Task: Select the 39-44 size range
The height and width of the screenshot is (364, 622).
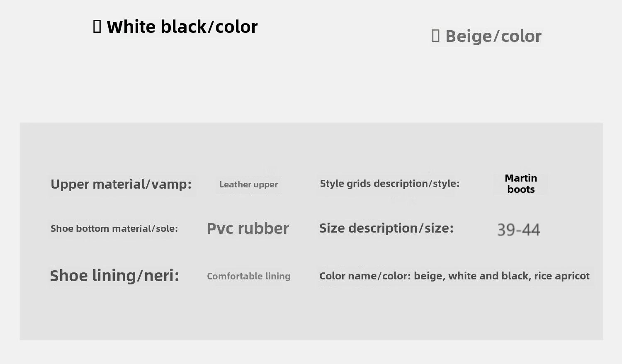Action: coord(518,230)
